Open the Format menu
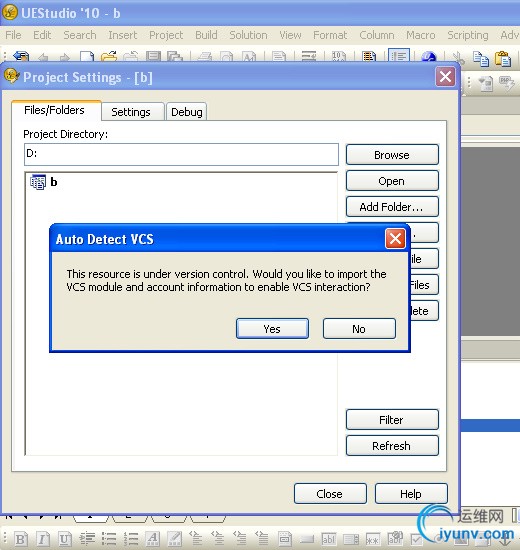520x550 pixels. [x=330, y=35]
